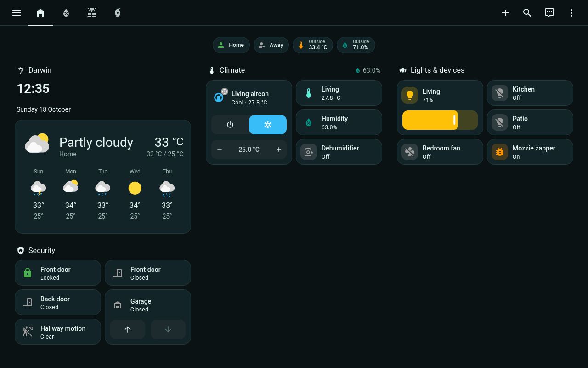Image resolution: width=588 pixels, height=368 pixels.
Task: Click the large partly cloudy weather icon
Action: click(37, 144)
